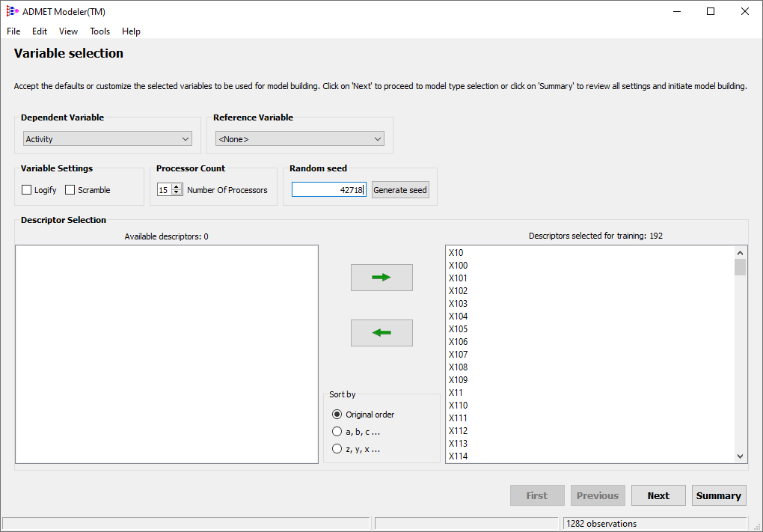
Task: Select descriptor X110 in the training list
Action: tap(458, 405)
